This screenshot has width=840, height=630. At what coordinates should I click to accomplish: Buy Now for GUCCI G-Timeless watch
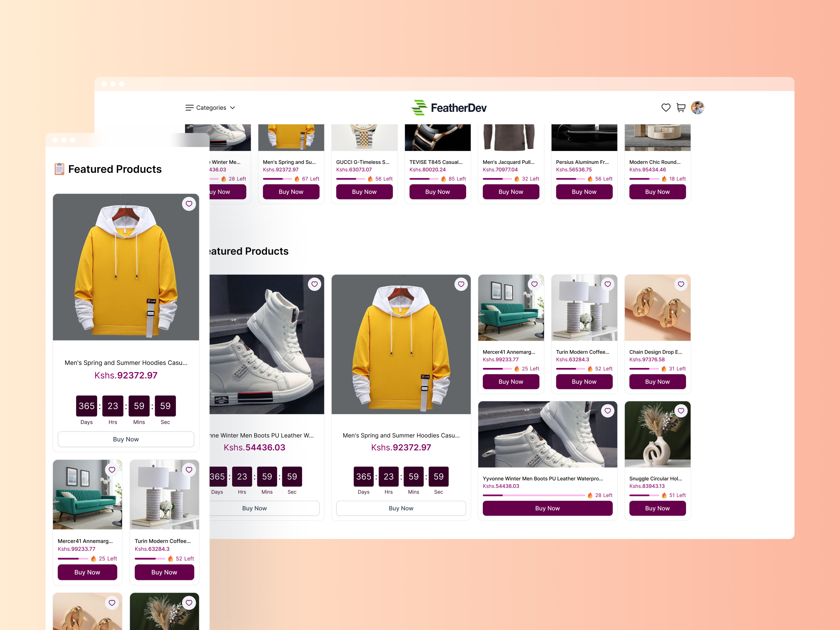click(364, 192)
